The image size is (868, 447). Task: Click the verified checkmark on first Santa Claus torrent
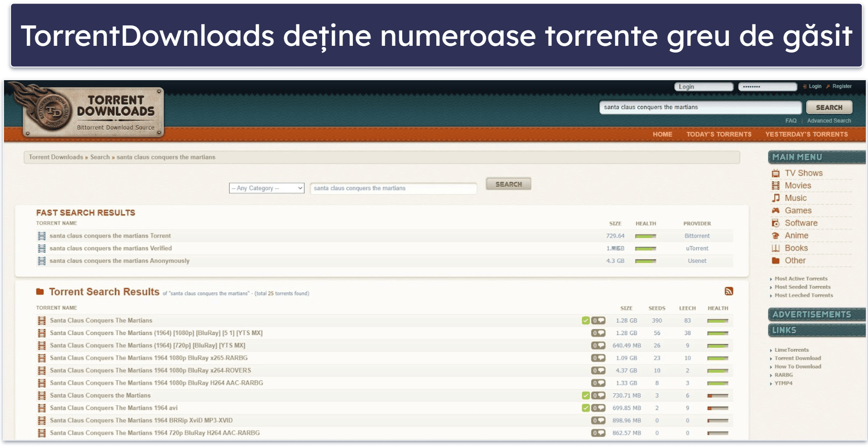[x=586, y=321]
